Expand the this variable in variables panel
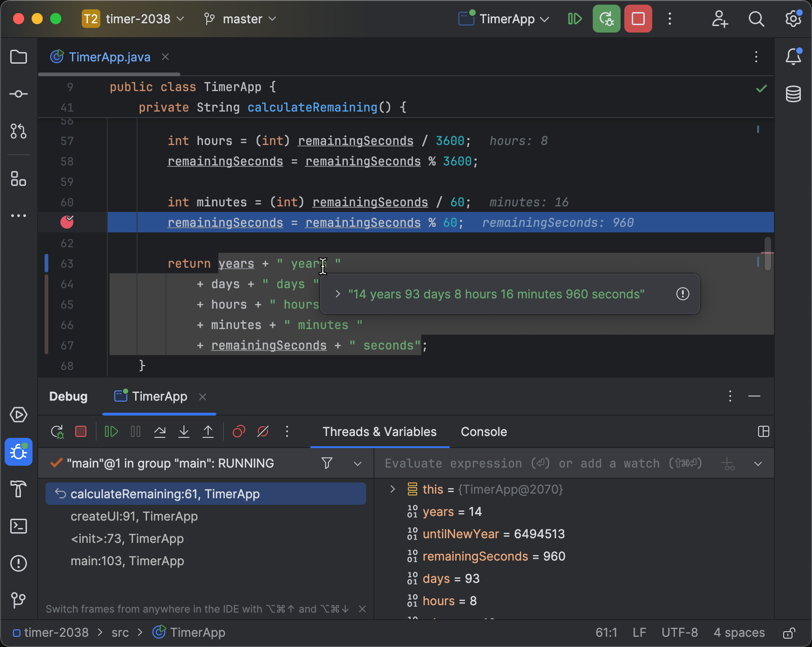Image resolution: width=812 pixels, height=647 pixels. 393,489
